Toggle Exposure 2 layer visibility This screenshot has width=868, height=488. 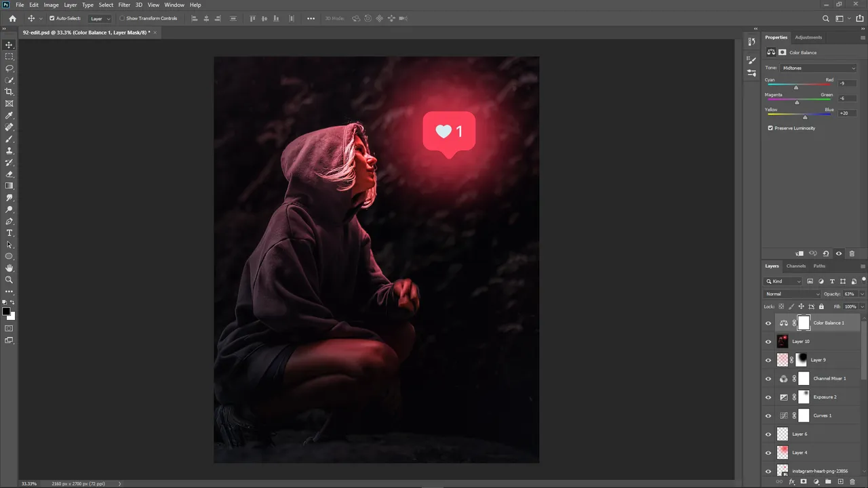768,397
